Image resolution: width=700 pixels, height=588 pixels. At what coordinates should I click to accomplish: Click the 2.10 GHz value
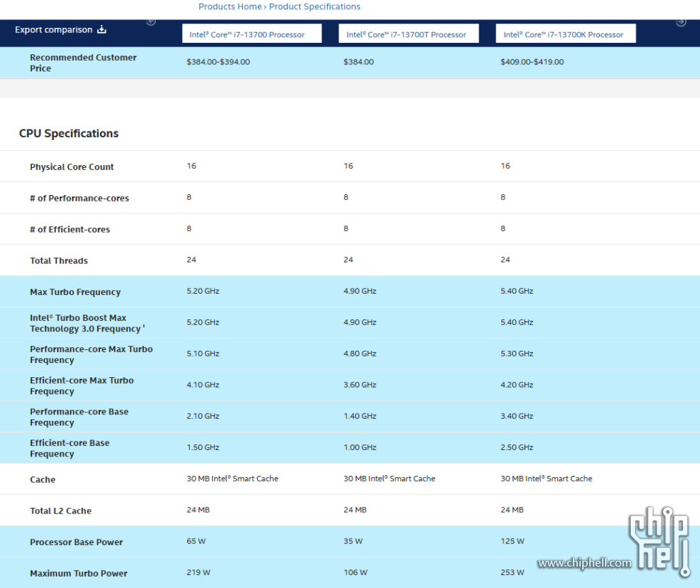point(203,416)
